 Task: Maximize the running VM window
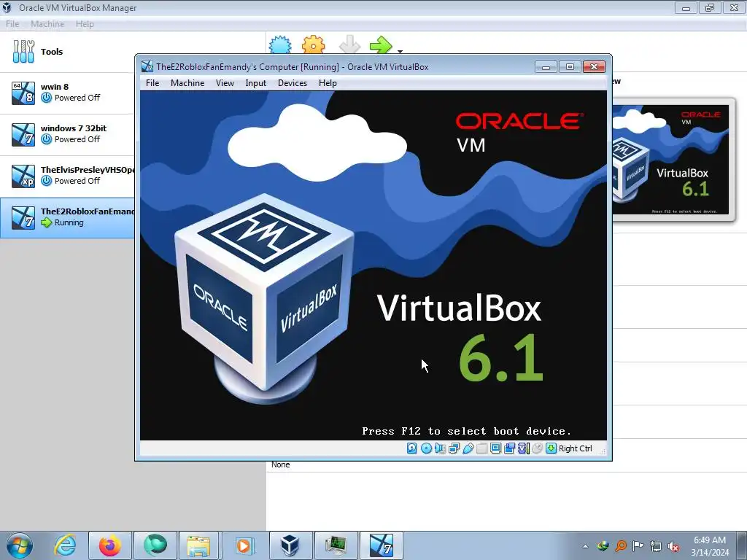570,67
